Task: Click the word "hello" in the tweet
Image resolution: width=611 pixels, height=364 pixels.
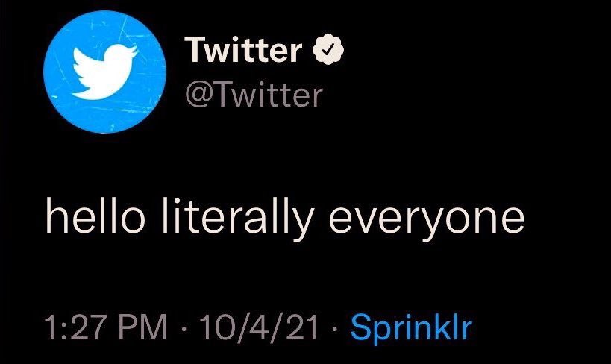Action: point(95,215)
